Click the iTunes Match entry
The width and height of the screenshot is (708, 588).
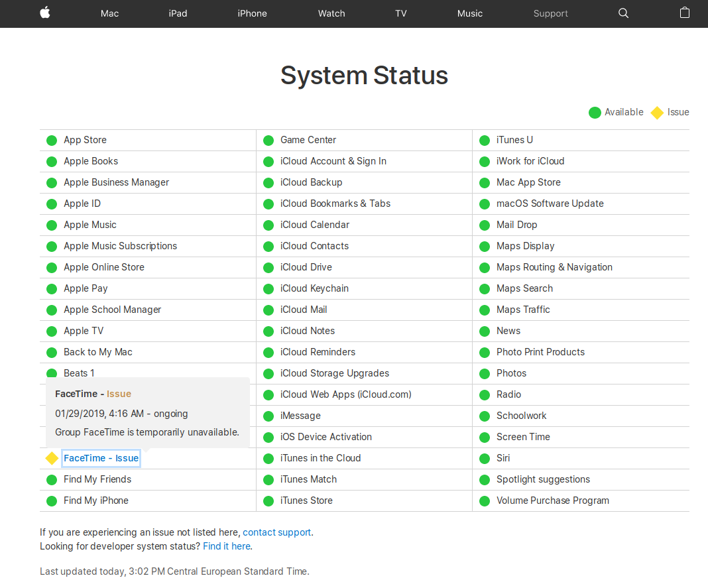(x=308, y=479)
